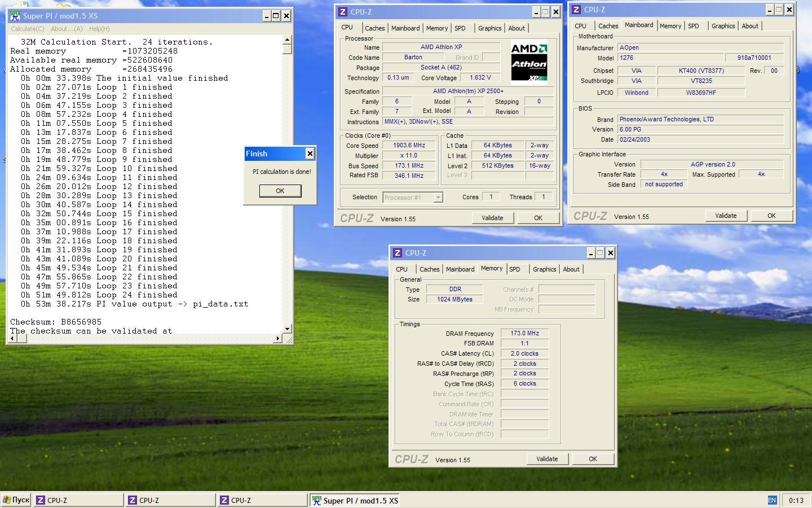Click the Memory window's CPU-Z title icon
812x508 pixels.
[x=398, y=253]
